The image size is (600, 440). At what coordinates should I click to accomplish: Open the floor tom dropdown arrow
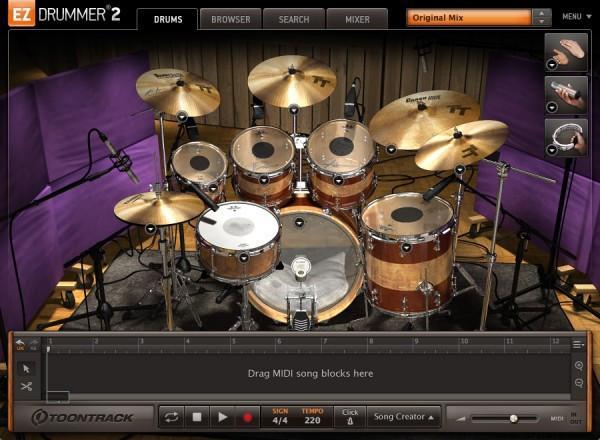click(406, 248)
